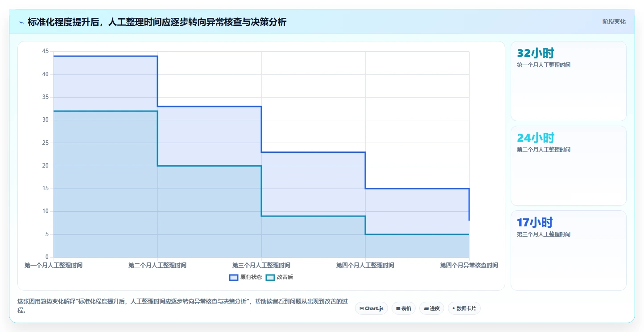Click the teal 改善后 legend color box
Image resolution: width=644 pixels, height=332 pixels.
pyautogui.click(x=270, y=277)
